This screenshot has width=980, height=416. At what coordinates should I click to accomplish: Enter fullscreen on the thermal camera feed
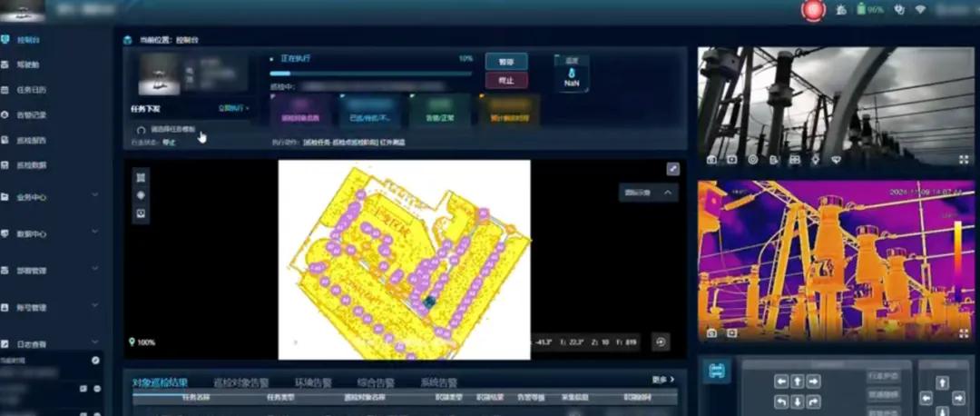tap(964, 333)
